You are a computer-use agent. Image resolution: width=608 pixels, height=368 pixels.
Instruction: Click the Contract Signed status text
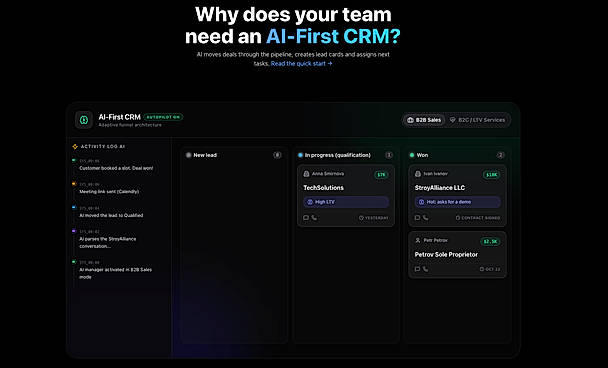(481, 218)
